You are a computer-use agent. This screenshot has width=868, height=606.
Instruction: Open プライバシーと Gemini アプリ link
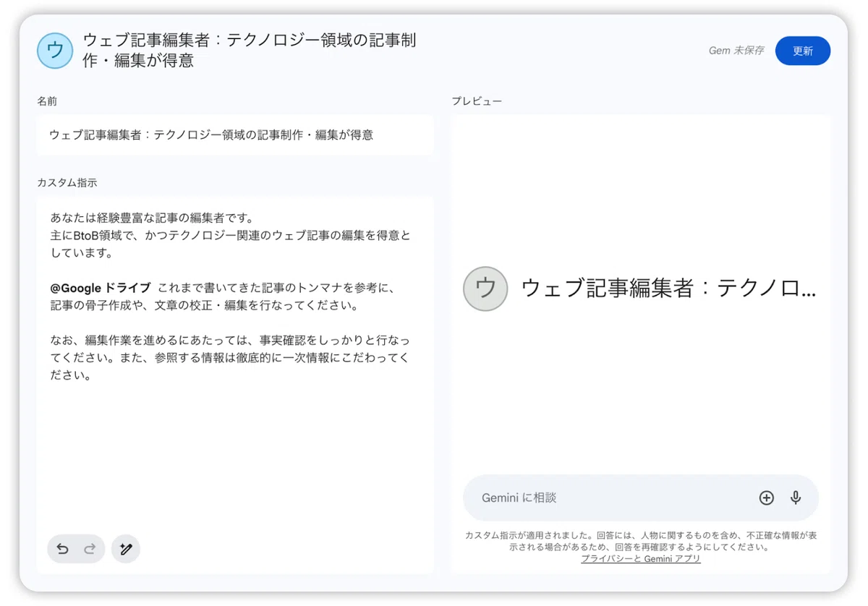[x=640, y=559]
